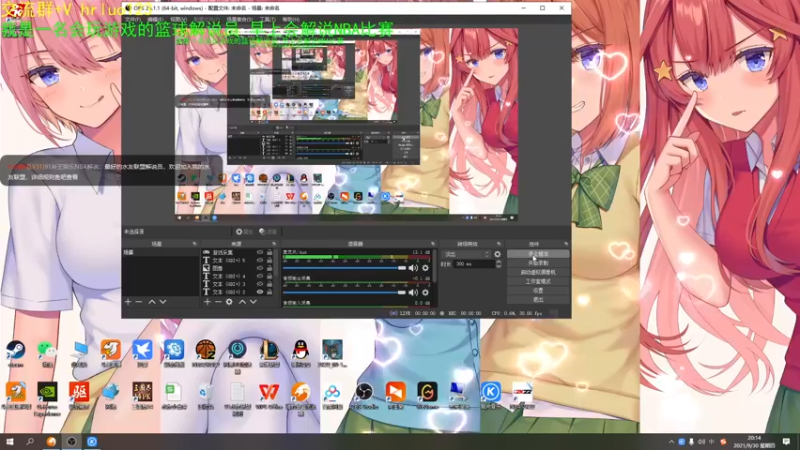800x450 pixels.
Task: Open the 麦克风/Aux mixer gear settings
Action: click(425, 268)
